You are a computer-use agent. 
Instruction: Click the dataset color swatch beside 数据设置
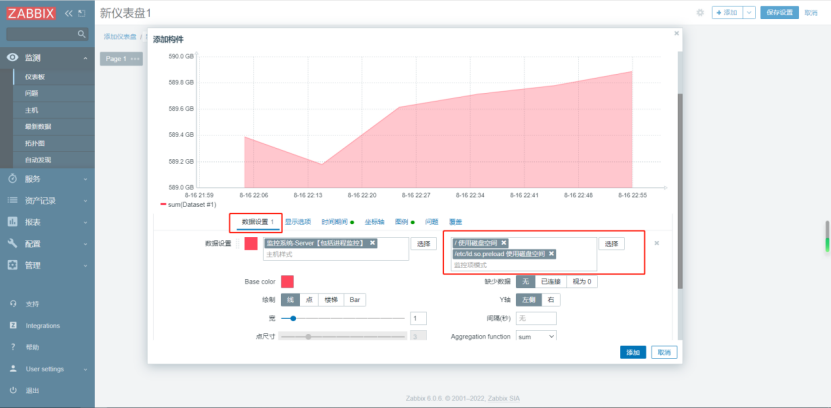pyautogui.click(x=251, y=244)
